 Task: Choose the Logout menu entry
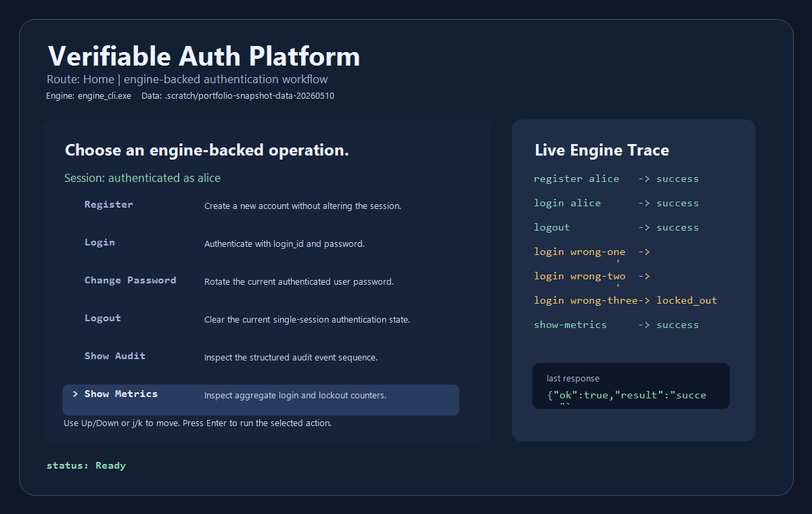coord(103,318)
